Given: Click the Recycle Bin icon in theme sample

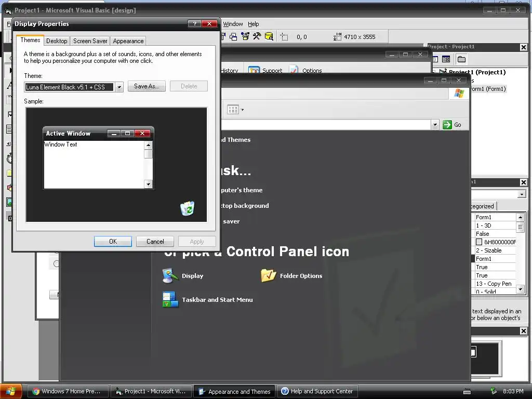Looking at the screenshot, I should 187,208.
